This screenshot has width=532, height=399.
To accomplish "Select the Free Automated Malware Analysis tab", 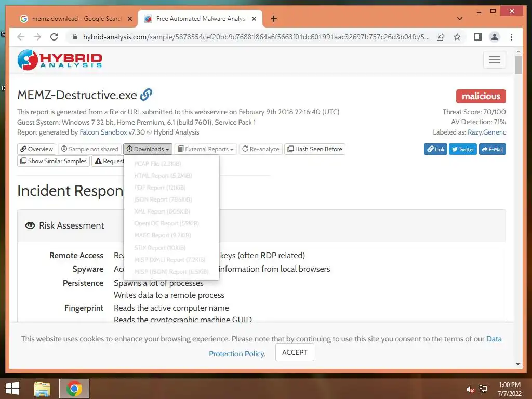I will pos(200,19).
